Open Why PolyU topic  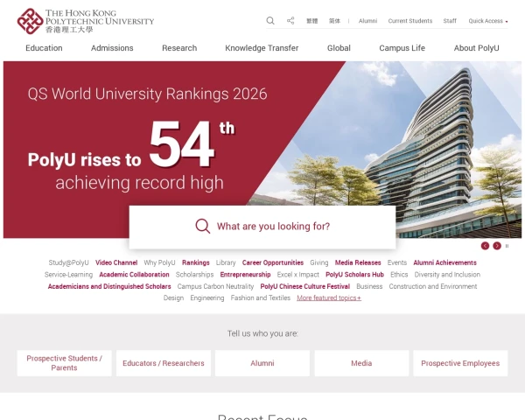(160, 262)
